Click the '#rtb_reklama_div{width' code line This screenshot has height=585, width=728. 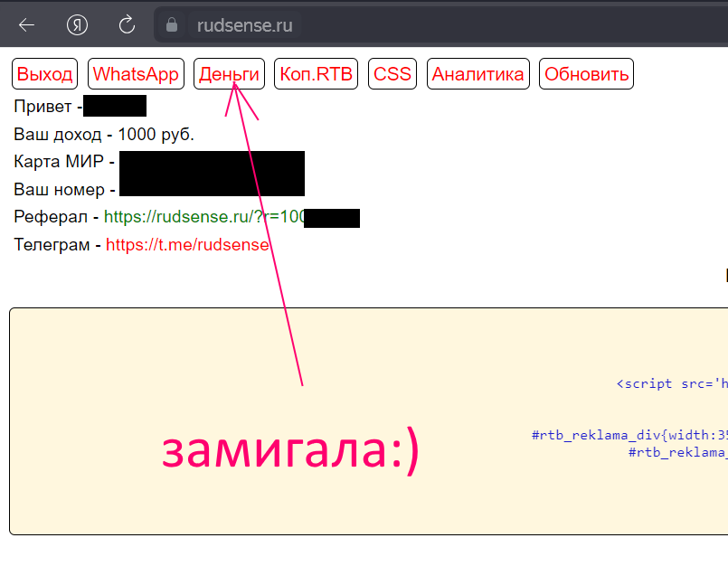(629, 435)
